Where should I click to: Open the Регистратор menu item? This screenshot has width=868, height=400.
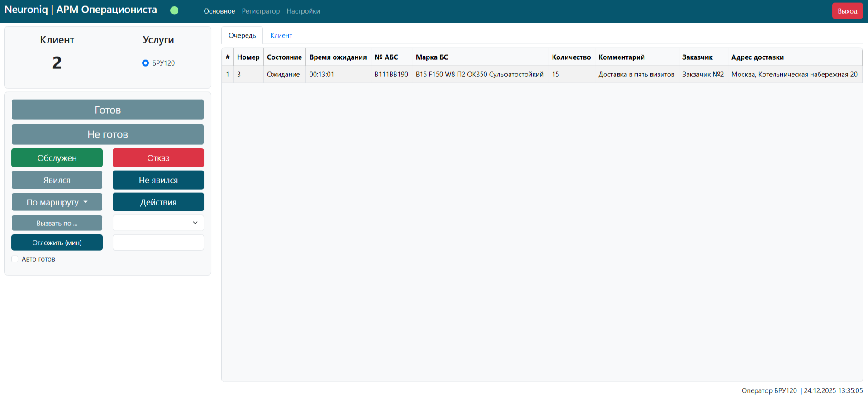coord(261,11)
